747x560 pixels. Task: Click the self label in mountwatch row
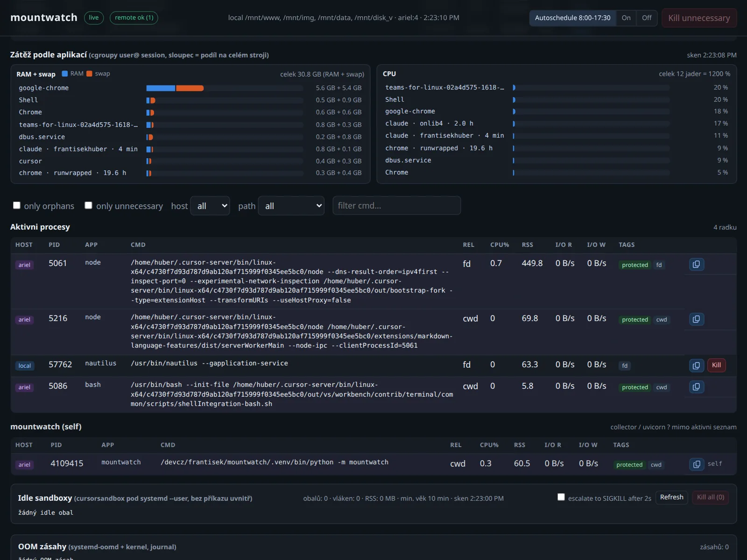coord(715,464)
